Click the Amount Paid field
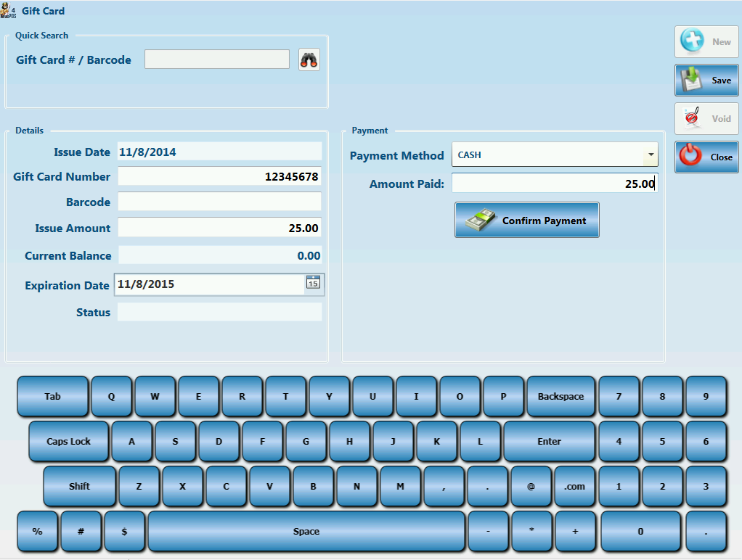The width and height of the screenshot is (742, 560). click(555, 184)
